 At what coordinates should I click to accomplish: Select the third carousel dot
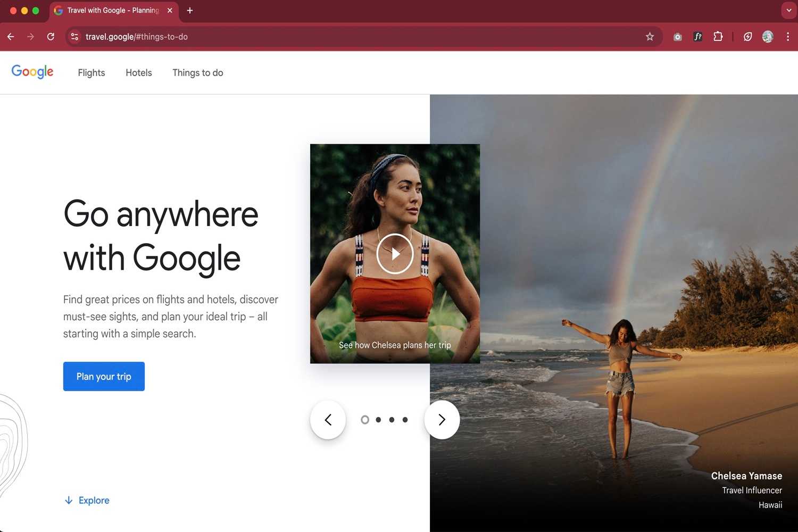pyautogui.click(x=392, y=420)
